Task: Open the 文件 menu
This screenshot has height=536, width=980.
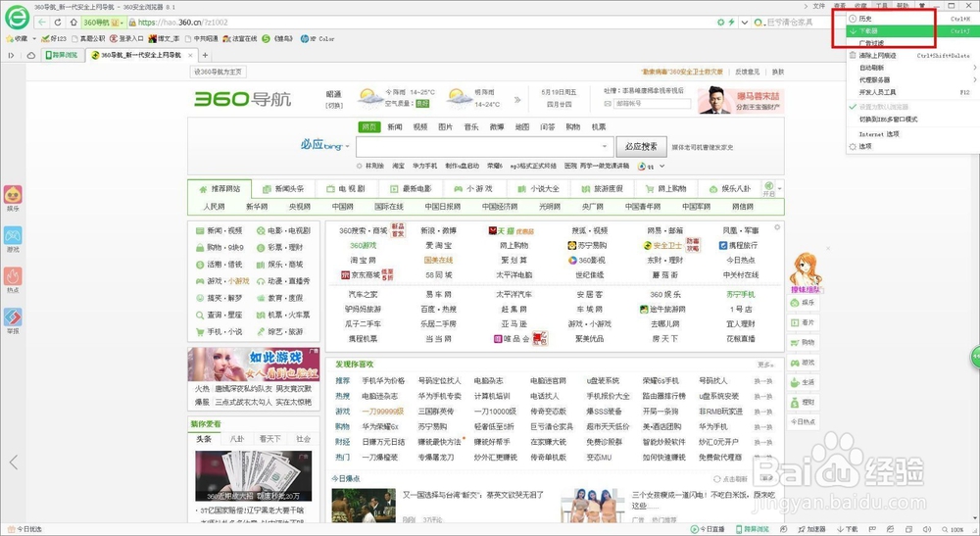Action: 818,6
